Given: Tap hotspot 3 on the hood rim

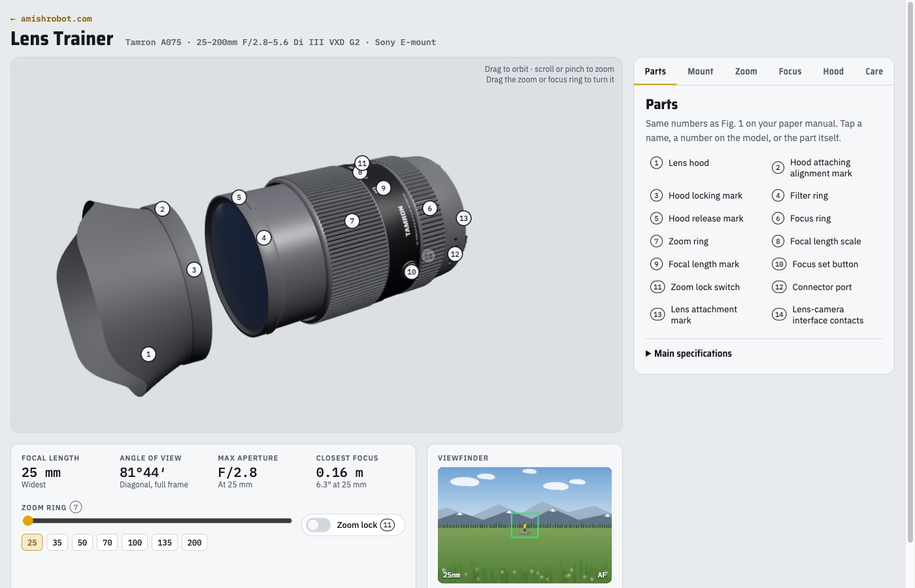Looking at the screenshot, I should coord(194,270).
